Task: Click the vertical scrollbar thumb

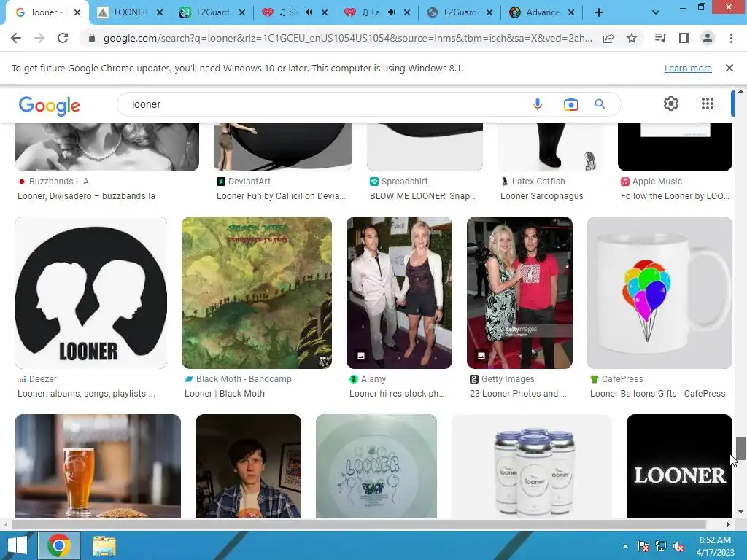Action: 740,448
